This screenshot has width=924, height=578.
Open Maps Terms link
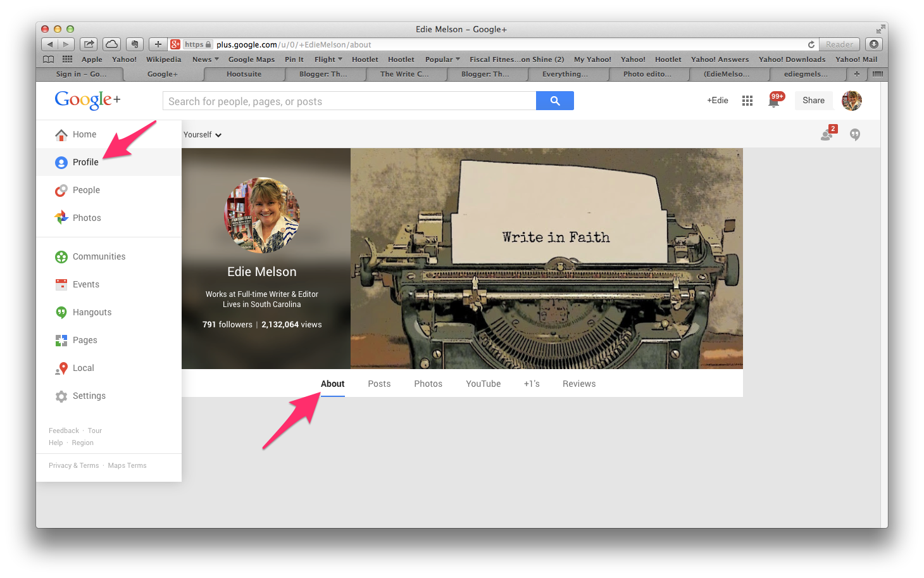click(127, 465)
